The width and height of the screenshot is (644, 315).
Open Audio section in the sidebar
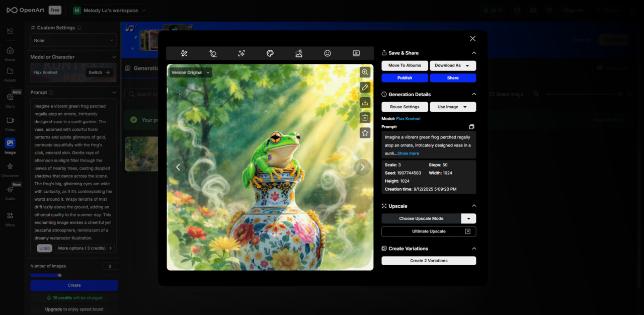click(10, 193)
